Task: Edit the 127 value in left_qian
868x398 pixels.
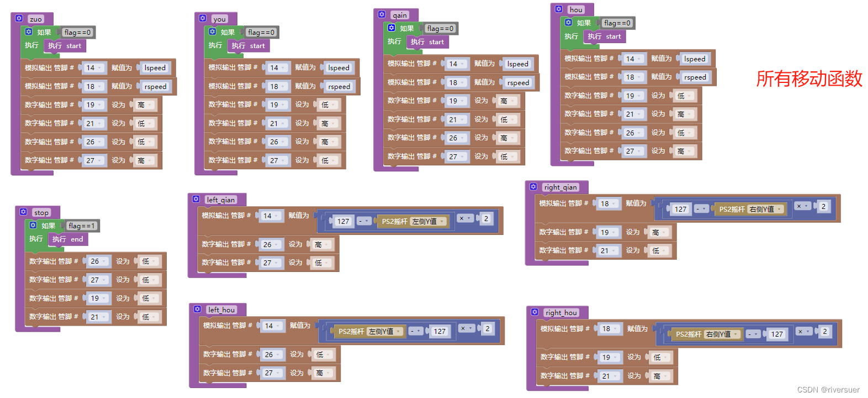Action: pyautogui.click(x=343, y=222)
